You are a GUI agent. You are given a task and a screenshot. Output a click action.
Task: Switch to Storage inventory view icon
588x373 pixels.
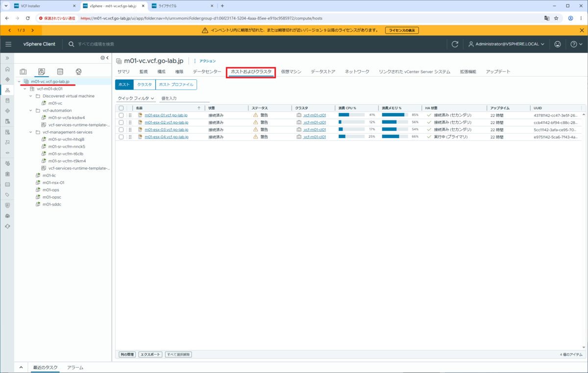60,71
